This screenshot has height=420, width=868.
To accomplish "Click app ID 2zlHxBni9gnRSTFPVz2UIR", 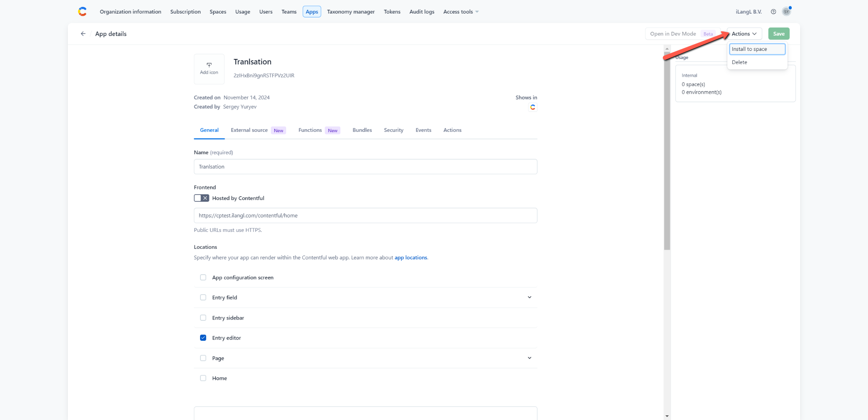I will [x=264, y=75].
